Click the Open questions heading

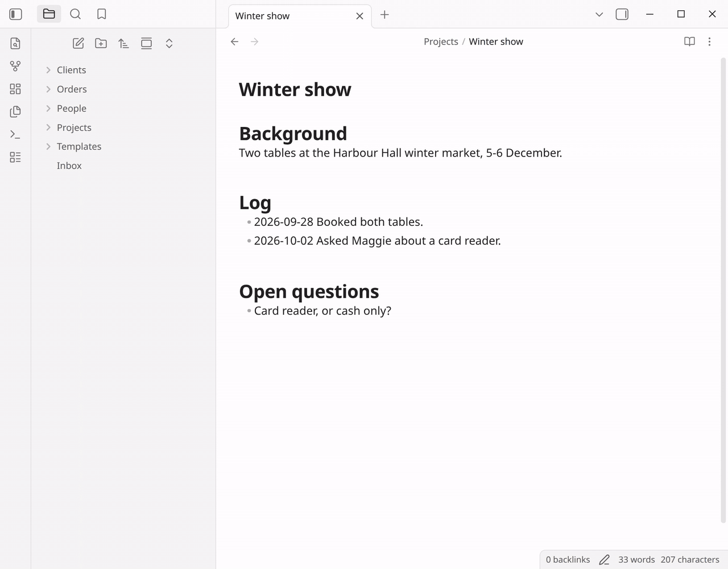tap(309, 291)
